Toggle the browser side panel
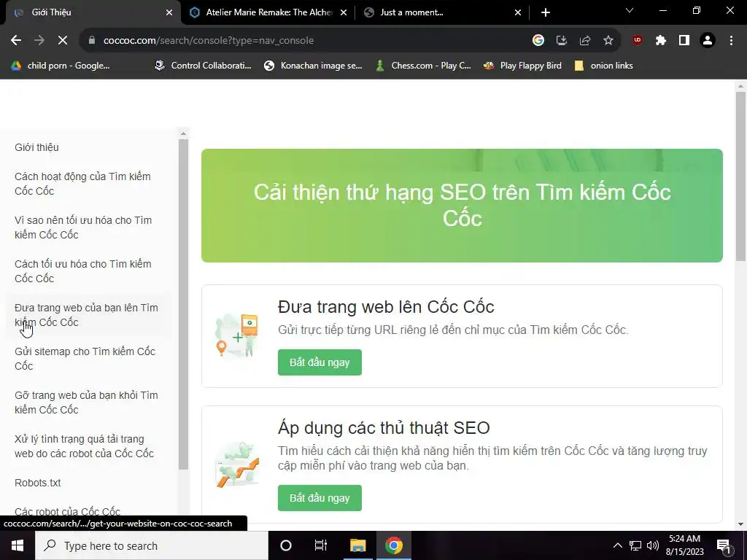The width and height of the screenshot is (747, 560). [x=684, y=41]
